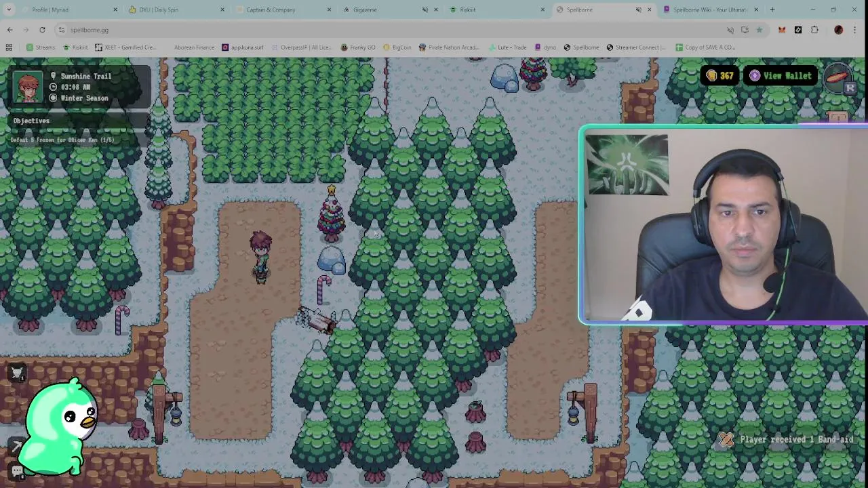The height and width of the screenshot is (488, 868).
Task: Open the shield inventory slot icon
Action: [x=17, y=372]
